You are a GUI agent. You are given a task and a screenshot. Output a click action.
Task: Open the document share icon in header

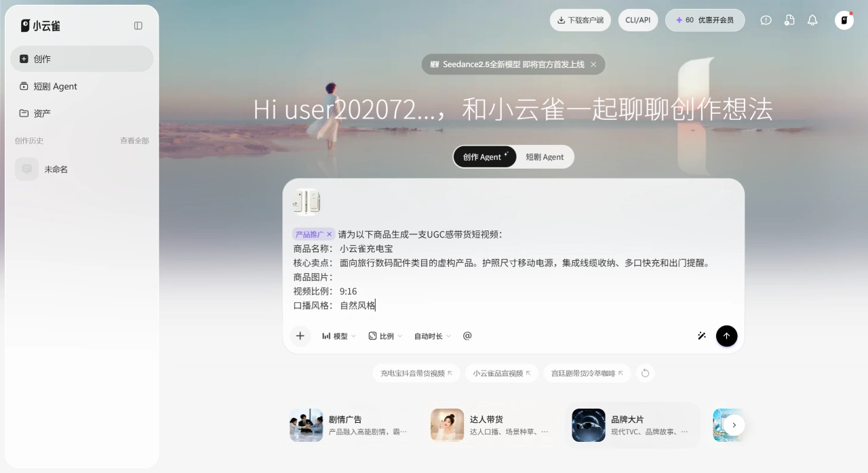tap(789, 20)
